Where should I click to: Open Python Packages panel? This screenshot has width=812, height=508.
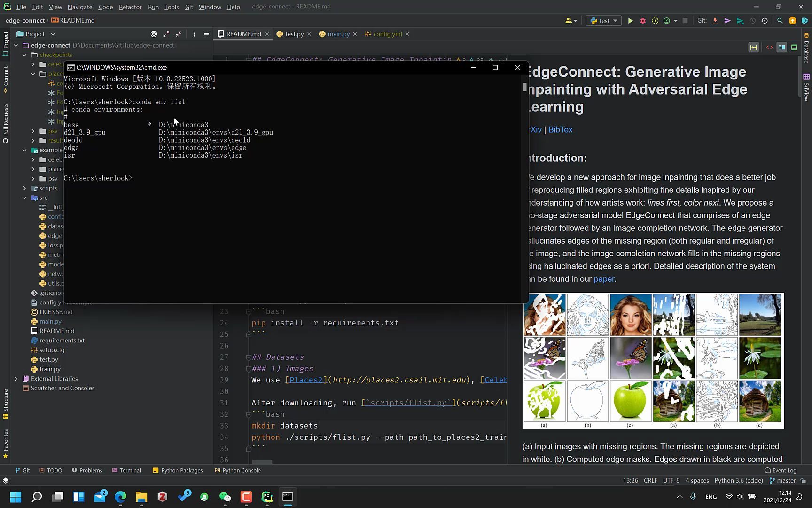point(178,470)
